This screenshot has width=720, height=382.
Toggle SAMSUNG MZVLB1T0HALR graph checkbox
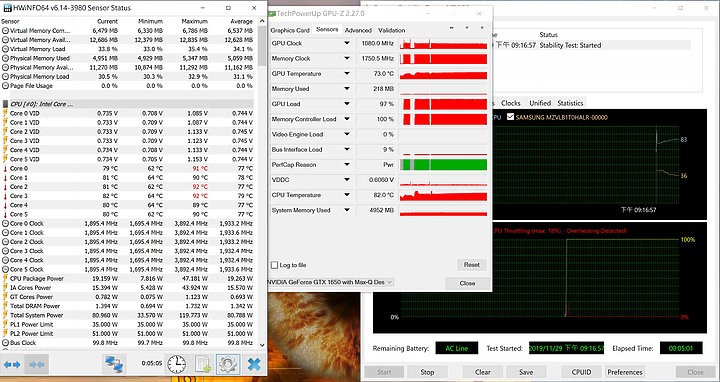[510, 117]
